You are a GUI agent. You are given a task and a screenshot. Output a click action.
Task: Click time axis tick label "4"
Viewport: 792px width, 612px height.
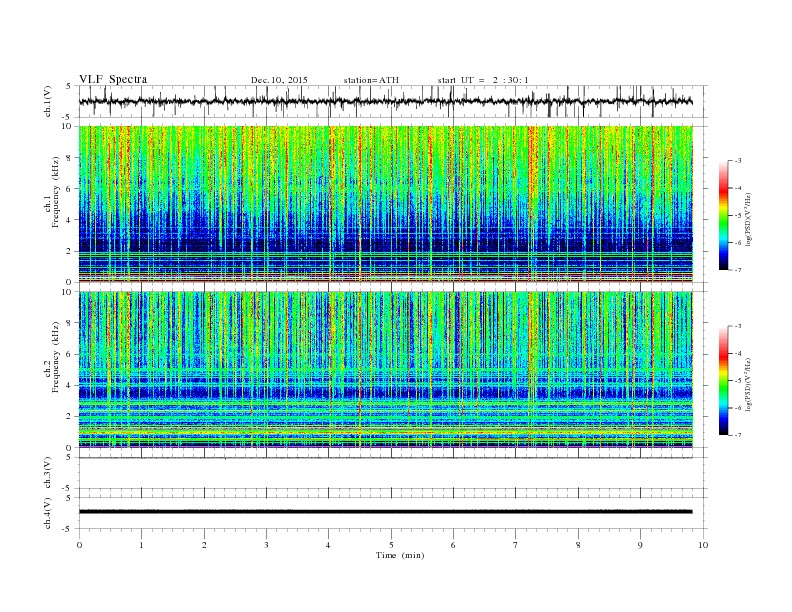pos(329,545)
